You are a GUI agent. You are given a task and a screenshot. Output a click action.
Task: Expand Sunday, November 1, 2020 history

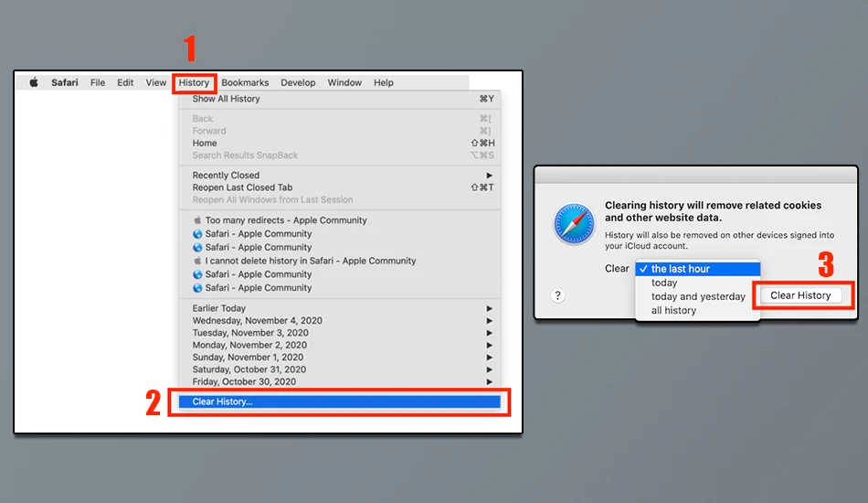tap(340, 357)
